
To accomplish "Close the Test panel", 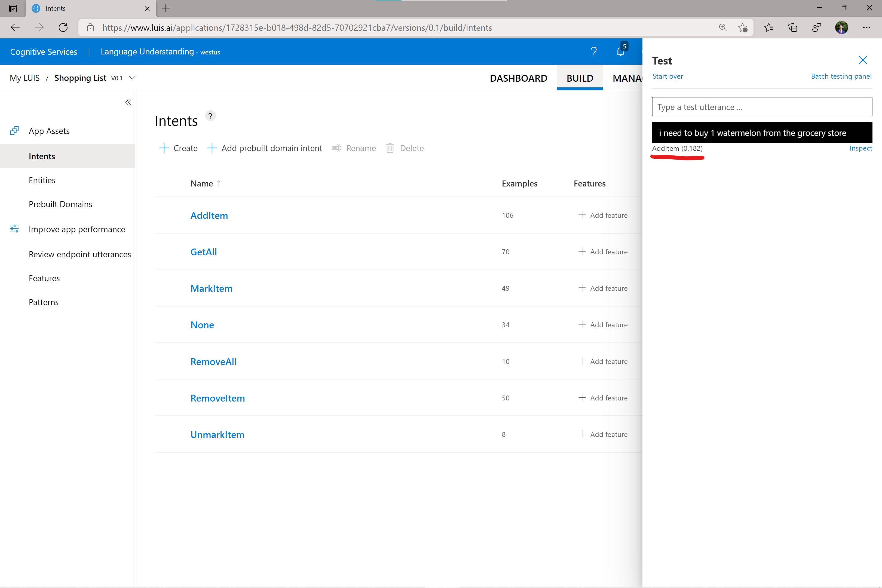I will [x=862, y=60].
